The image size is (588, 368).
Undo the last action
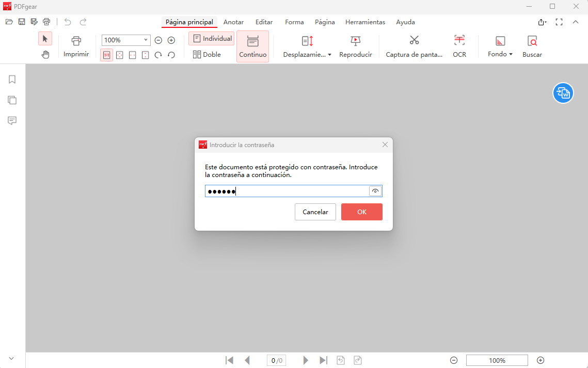[x=67, y=22]
